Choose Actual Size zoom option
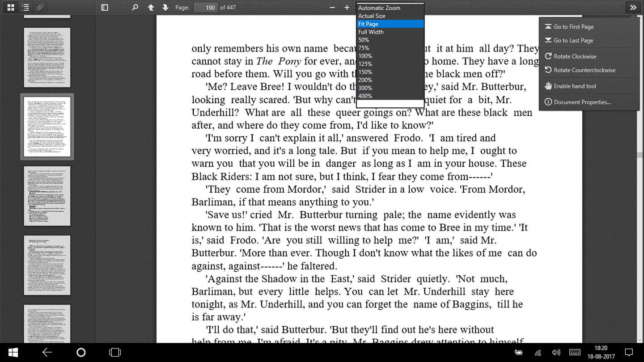Image resolution: width=644 pixels, height=362 pixels. 390,16
